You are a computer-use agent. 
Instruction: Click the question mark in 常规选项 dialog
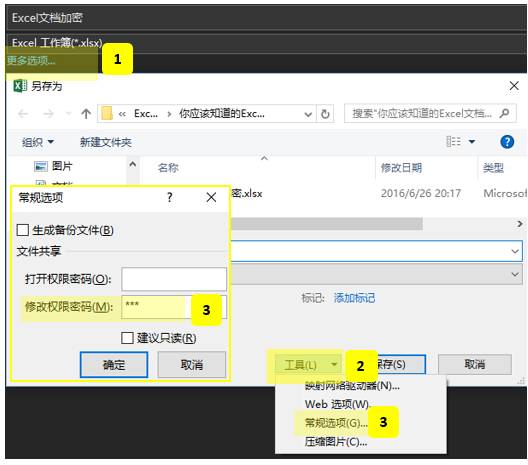coord(170,197)
